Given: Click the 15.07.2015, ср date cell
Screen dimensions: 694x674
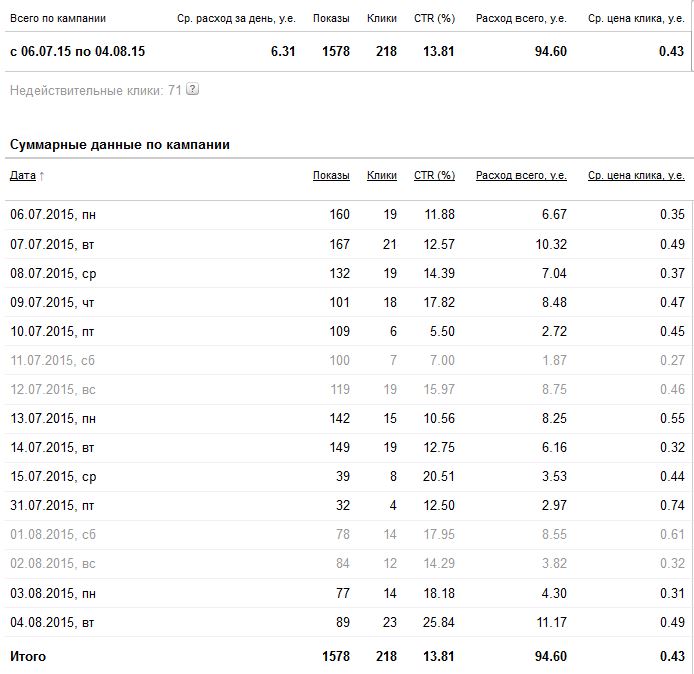Looking at the screenshot, I should [x=52, y=476].
